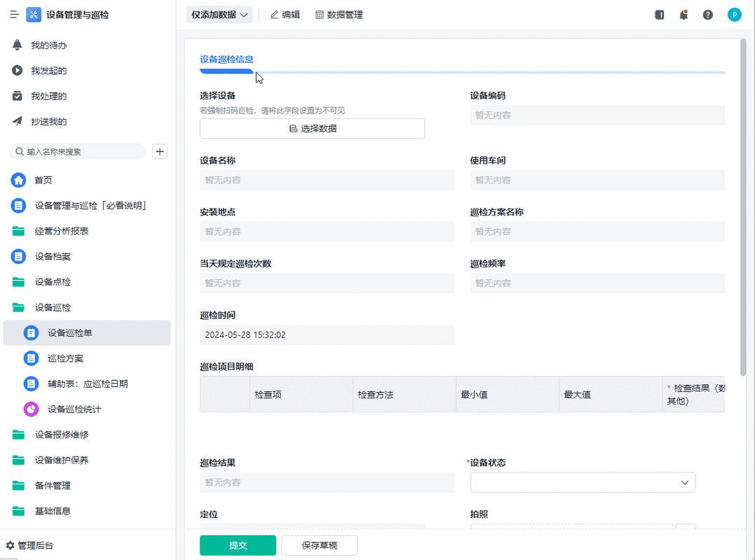Viewport: 755px width, 560px height.
Task: Click 选择数据 button
Action: (x=312, y=129)
